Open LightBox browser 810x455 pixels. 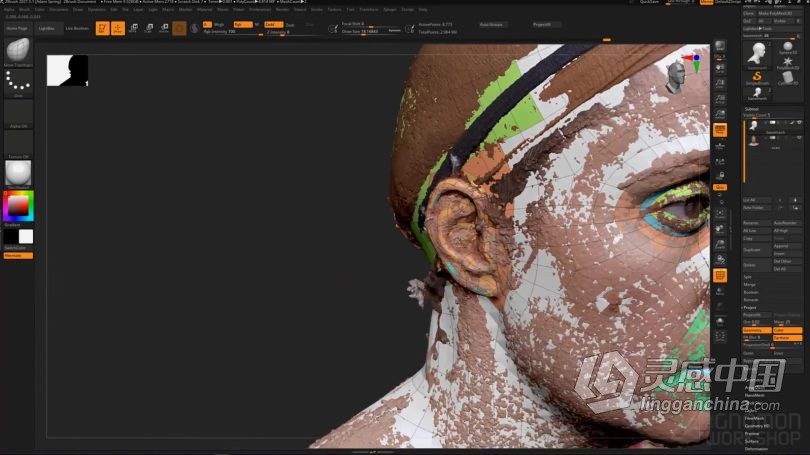47,28
